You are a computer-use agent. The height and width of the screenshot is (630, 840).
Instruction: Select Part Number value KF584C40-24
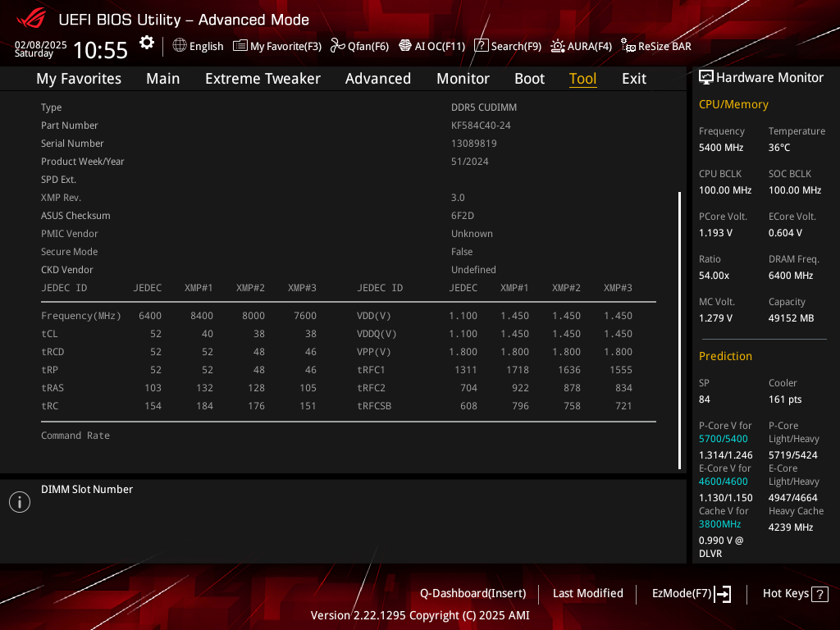pyautogui.click(x=481, y=126)
